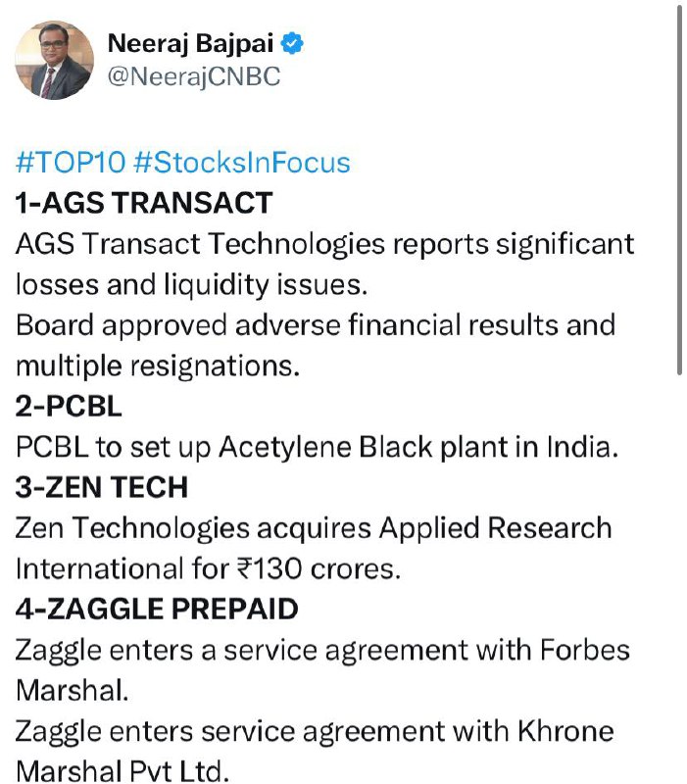The image size is (687, 784).
Task: Click the line 'Zen Technologies acquires Applied Research'
Action: click(x=314, y=528)
